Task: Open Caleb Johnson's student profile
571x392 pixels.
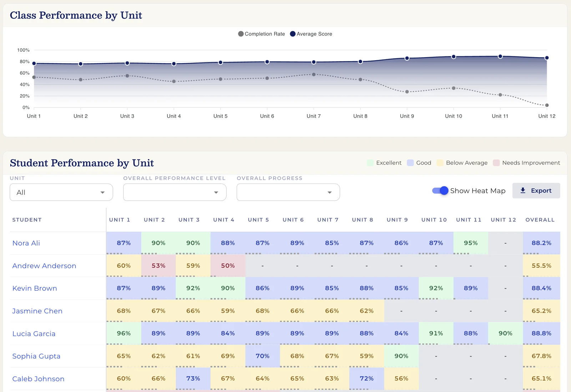Action: pyautogui.click(x=38, y=379)
